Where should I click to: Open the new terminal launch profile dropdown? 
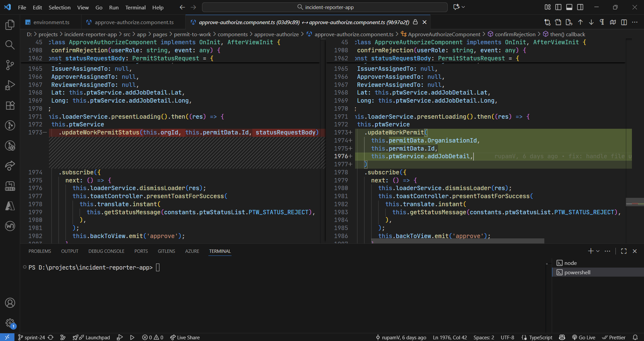point(598,251)
